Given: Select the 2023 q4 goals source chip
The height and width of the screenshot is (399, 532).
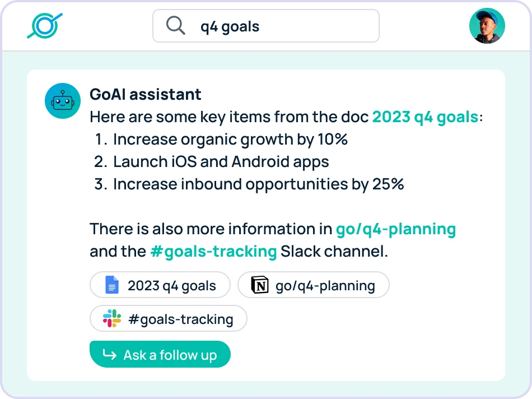Looking at the screenshot, I should point(160,285).
